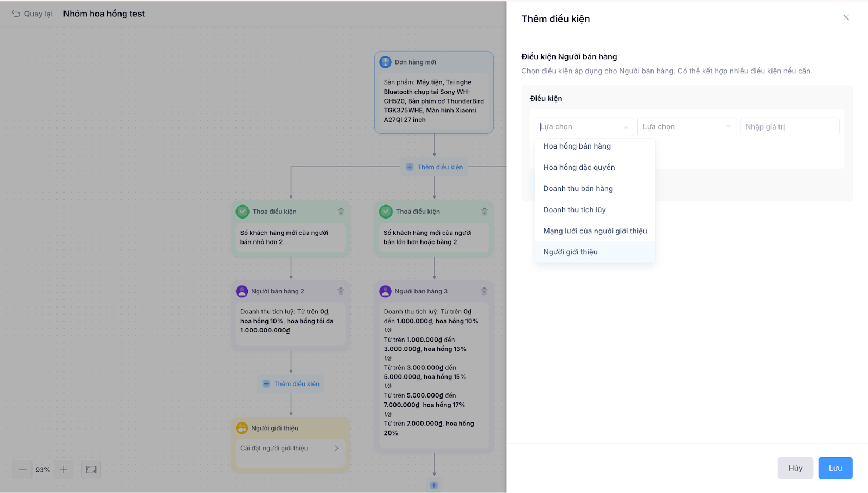This screenshot has width=868, height=493.
Task: Pick Mạng lưới của người giới thiệu option
Action: click(x=595, y=231)
